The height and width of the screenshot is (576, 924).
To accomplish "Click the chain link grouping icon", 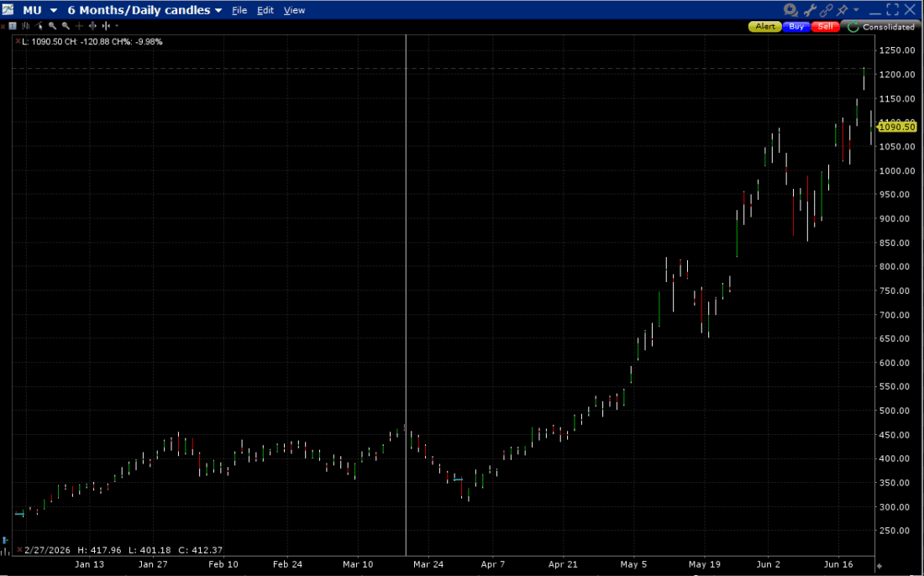I will (x=827, y=10).
